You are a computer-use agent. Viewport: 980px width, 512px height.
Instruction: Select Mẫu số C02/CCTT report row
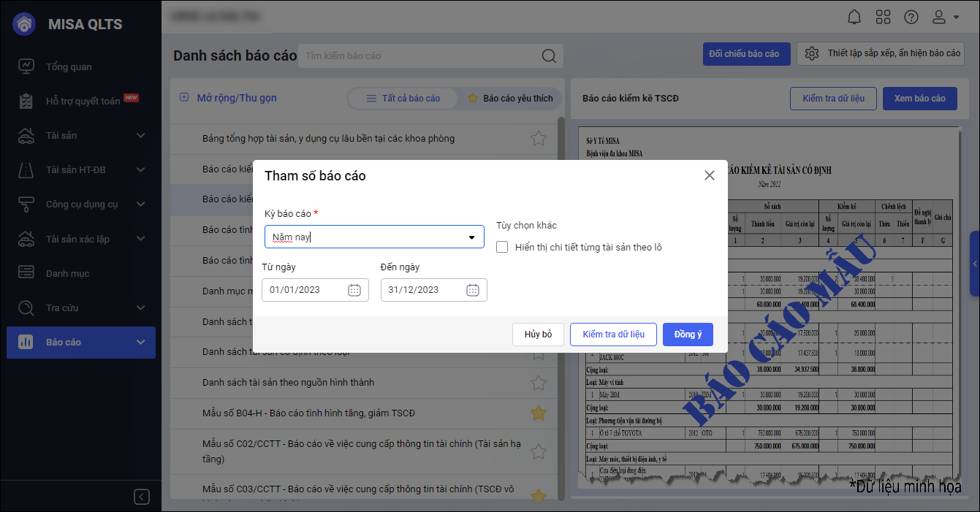363,451
